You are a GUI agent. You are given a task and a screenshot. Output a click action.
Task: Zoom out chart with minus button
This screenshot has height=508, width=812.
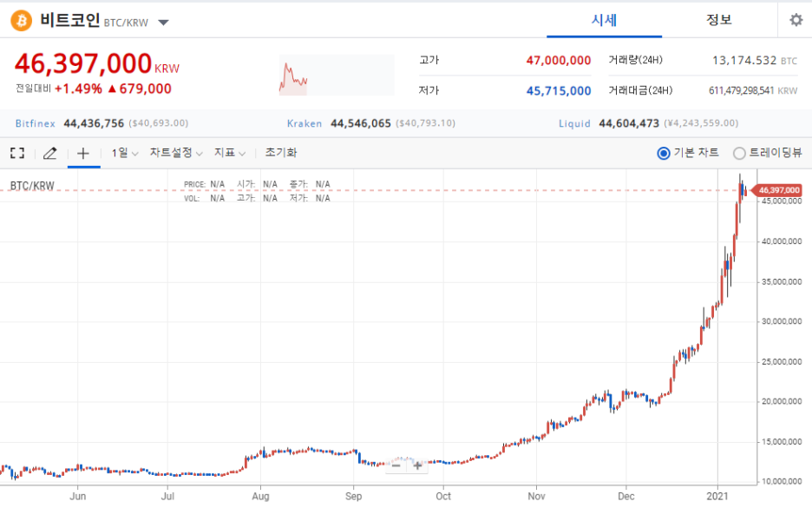396,465
